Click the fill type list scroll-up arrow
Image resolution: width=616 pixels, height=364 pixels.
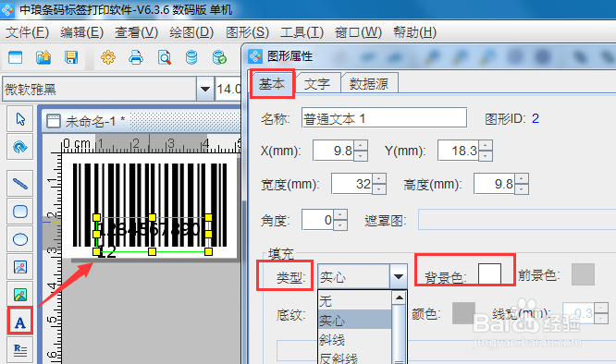pyautogui.click(x=400, y=298)
